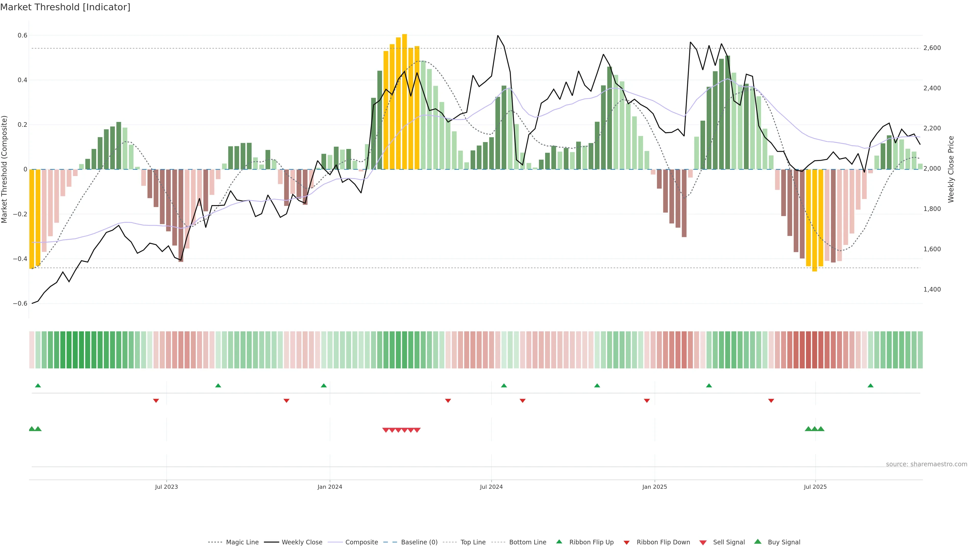
Task: Click the Sell Signal legend triangle icon
Action: 703,542
